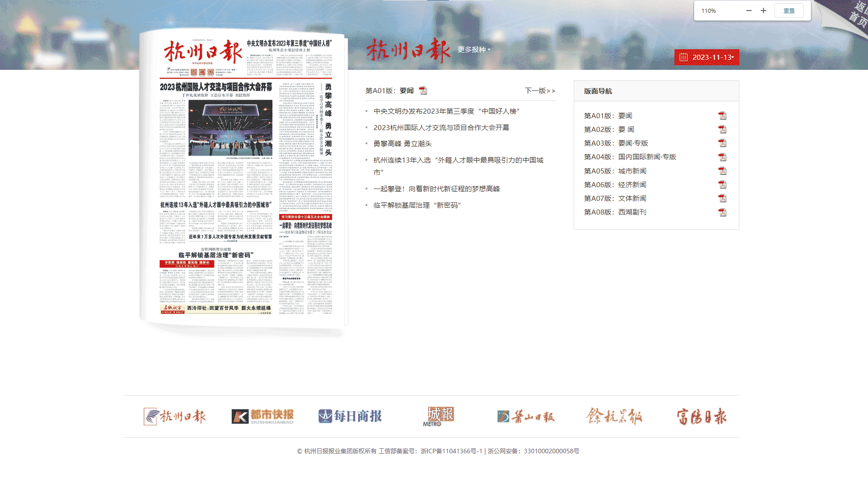Viewport: 868px width, 493px height.
Task: Select 第A03版：要闻·专版 in navigation
Action: tap(616, 143)
